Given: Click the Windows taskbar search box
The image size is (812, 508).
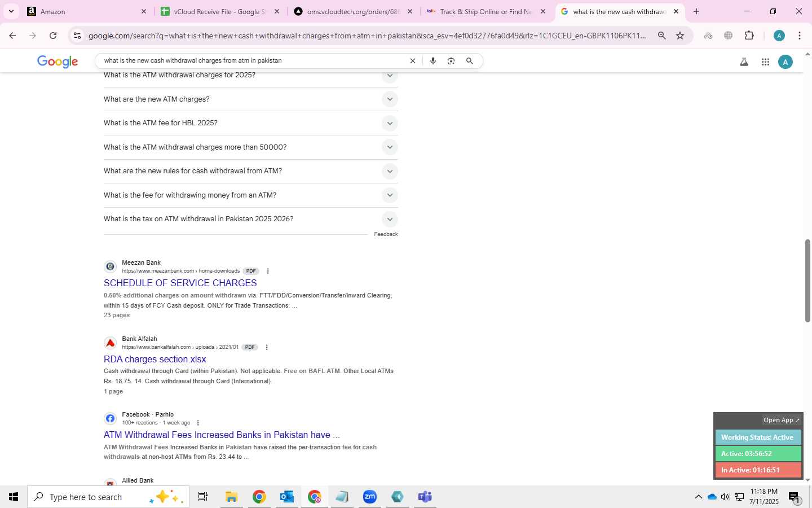Looking at the screenshot, I should click(x=108, y=497).
